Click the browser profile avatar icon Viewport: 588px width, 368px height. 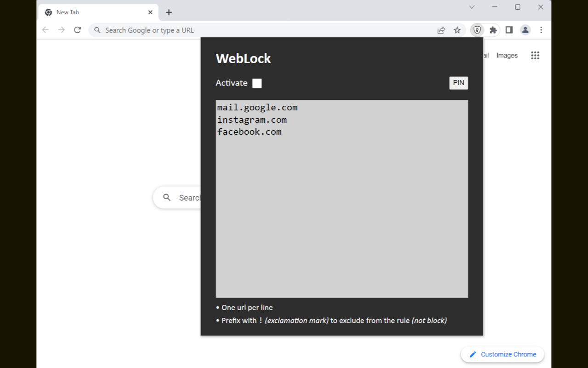coord(525,30)
